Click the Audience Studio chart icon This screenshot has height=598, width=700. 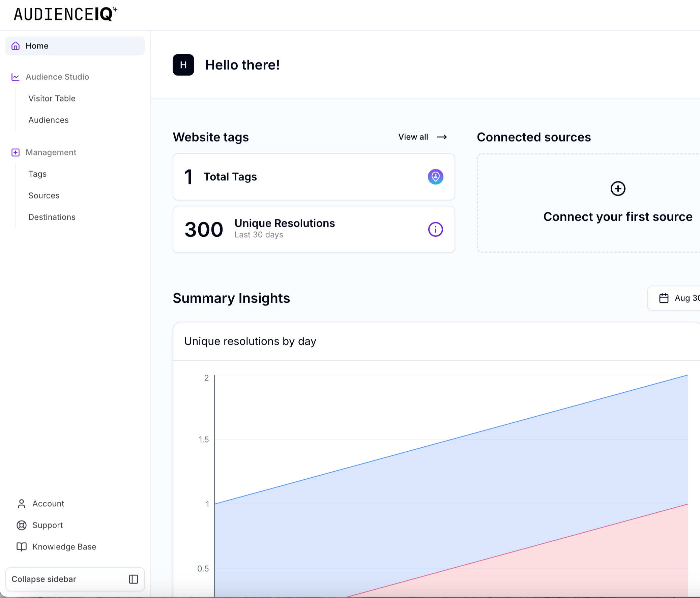pyautogui.click(x=16, y=77)
